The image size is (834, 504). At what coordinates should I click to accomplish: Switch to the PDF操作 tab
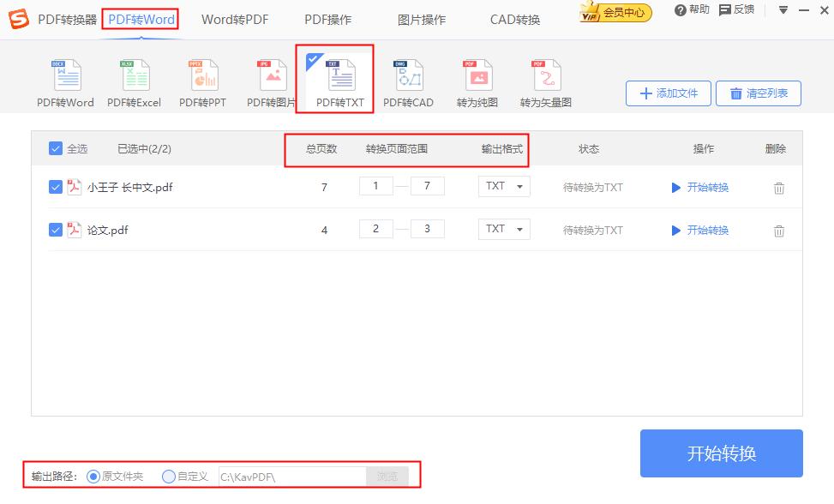click(327, 20)
